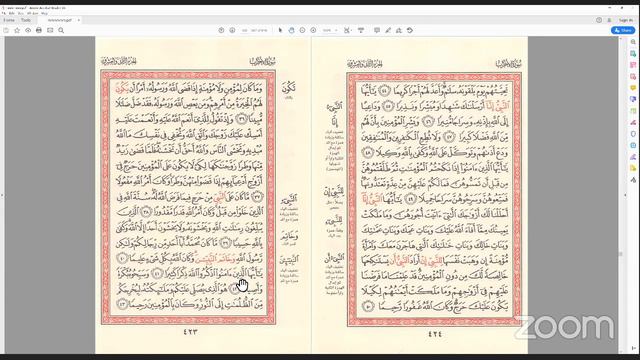Switch to the Tools tab

26,20
